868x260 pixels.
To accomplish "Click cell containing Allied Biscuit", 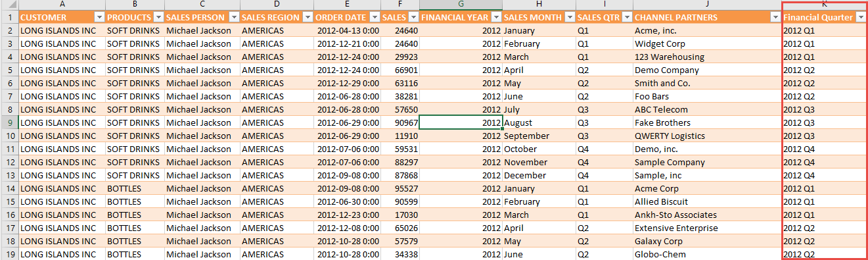I will pyautogui.click(x=708, y=201).
